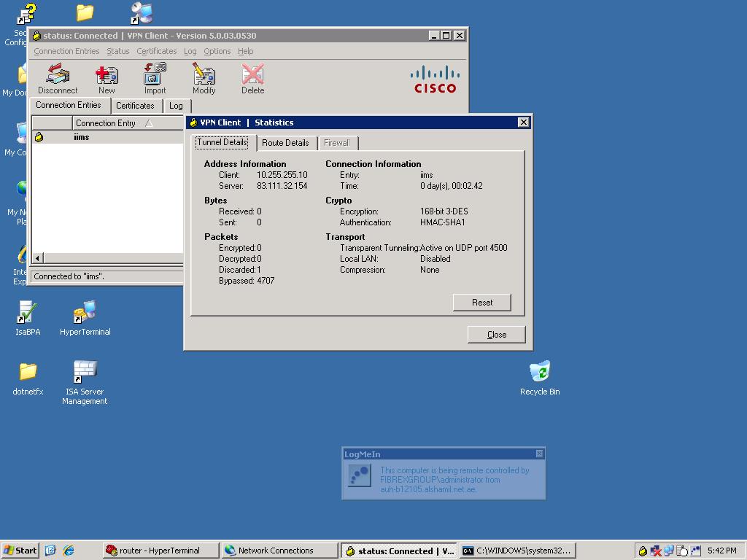Open the Certificates menu in the menu bar
Screen dimensions: 747x560
point(156,52)
